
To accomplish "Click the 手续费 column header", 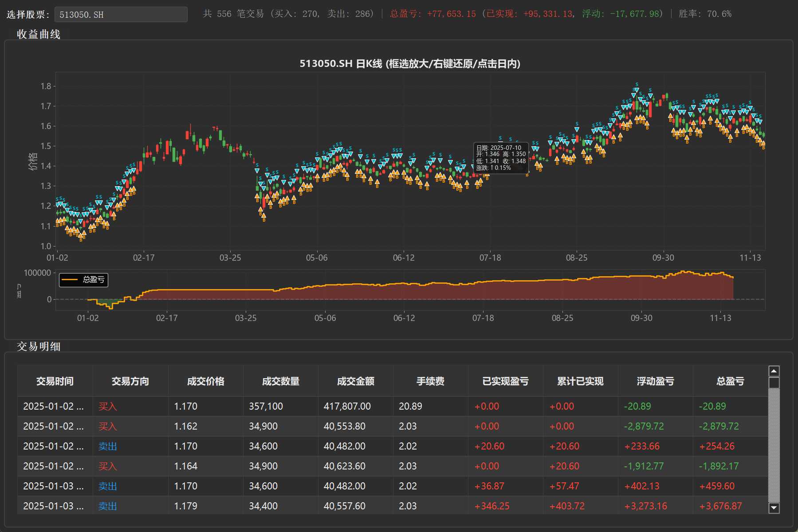I will pos(430,381).
